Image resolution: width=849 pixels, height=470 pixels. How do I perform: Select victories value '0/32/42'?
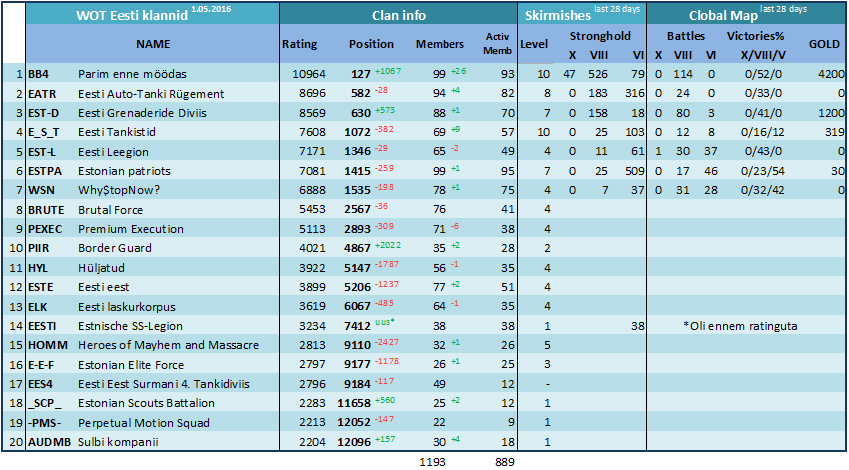pos(763,191)
